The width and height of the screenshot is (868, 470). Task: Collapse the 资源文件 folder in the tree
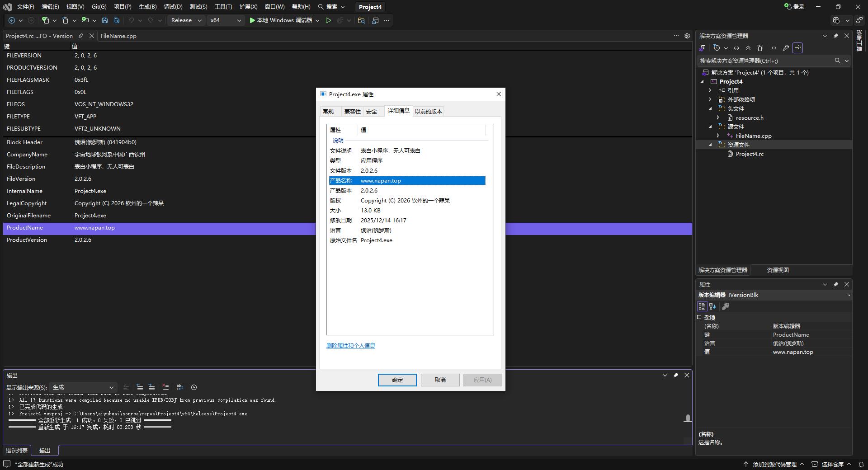[710, 145]
